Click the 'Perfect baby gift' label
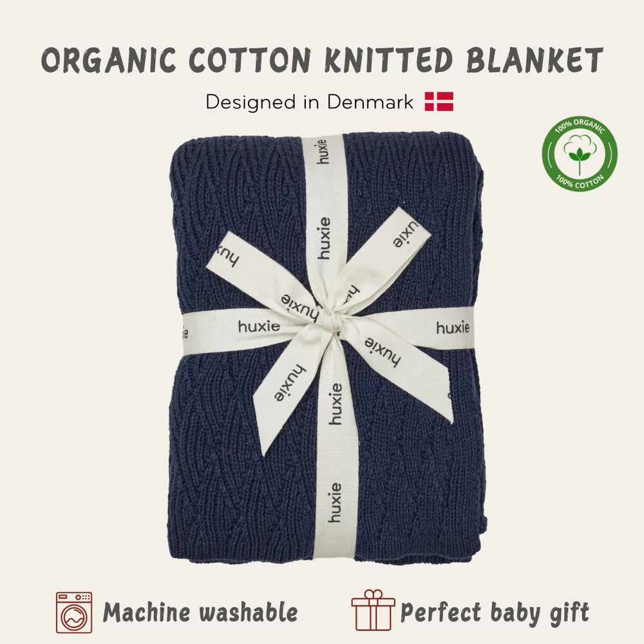The width and height of the screenshot is (644, 644). pyautogui.click(x=495, y=613)
